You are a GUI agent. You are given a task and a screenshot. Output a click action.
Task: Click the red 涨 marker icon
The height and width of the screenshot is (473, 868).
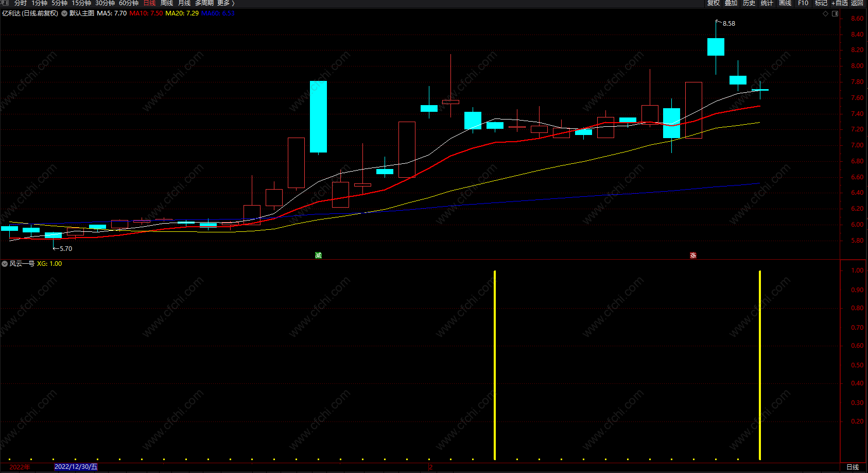tap(693, 255)
